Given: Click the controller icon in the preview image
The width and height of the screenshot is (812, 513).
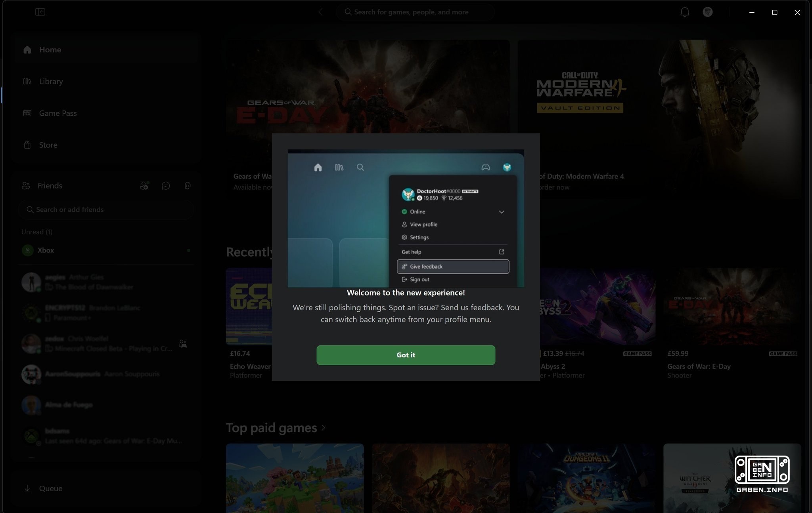Looking at the screenshot, I should click(x=486, y=168).
